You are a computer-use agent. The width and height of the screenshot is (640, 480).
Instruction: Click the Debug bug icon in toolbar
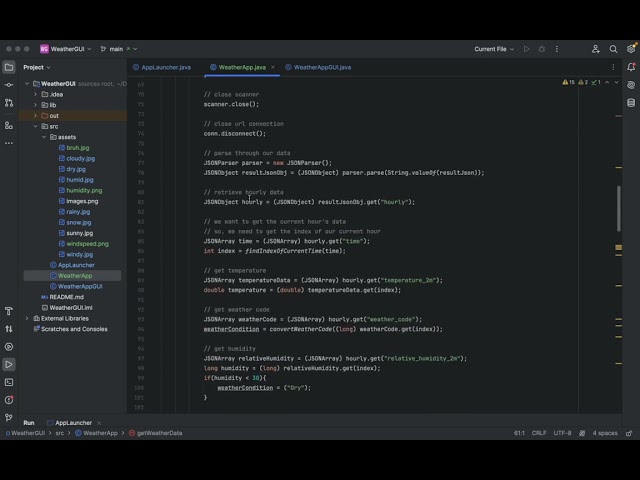542,49
